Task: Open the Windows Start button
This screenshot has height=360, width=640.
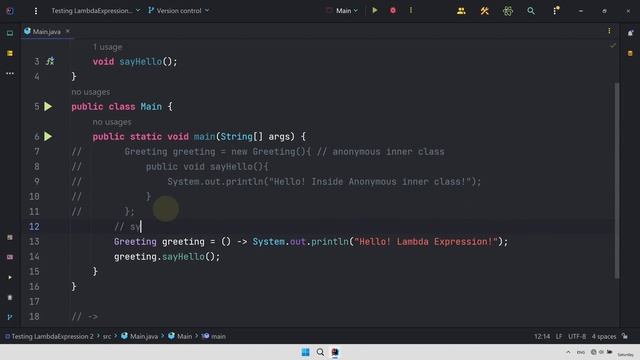Action: click(305, 352)
